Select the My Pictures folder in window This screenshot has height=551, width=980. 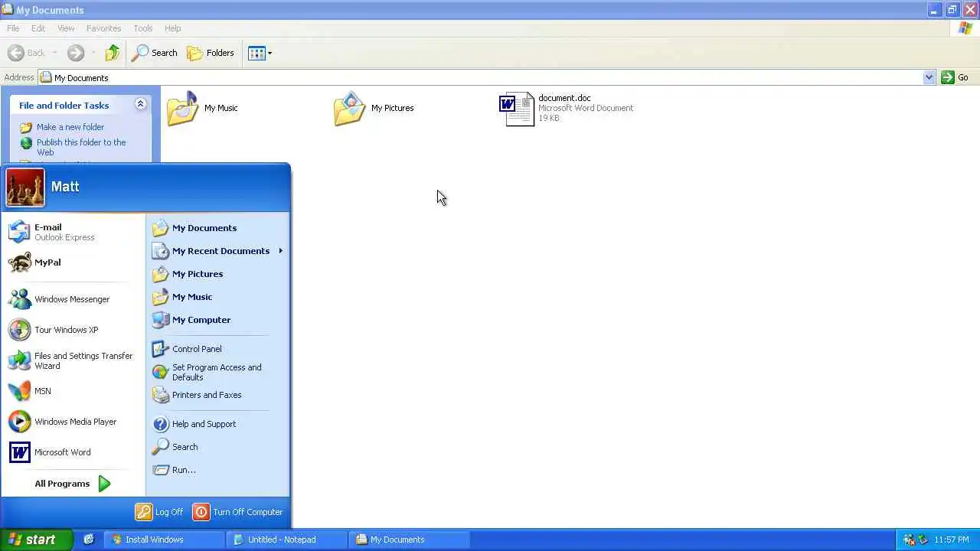(x=374, y=109)
